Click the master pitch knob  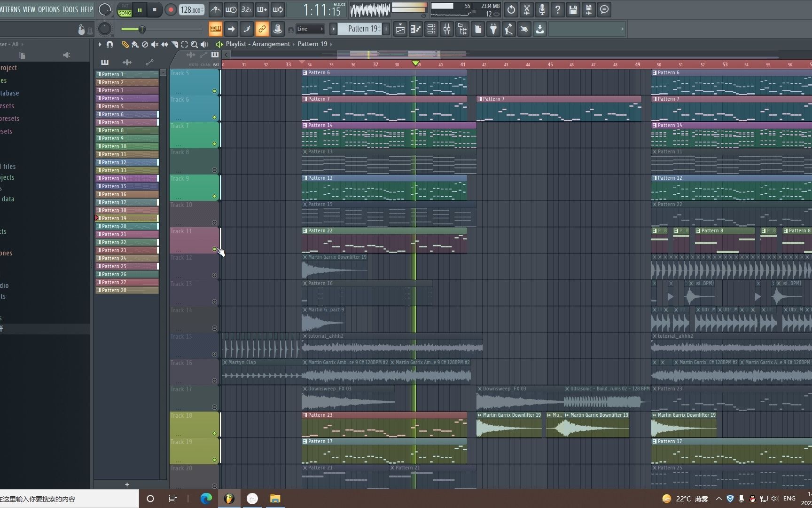pos(105,29)
